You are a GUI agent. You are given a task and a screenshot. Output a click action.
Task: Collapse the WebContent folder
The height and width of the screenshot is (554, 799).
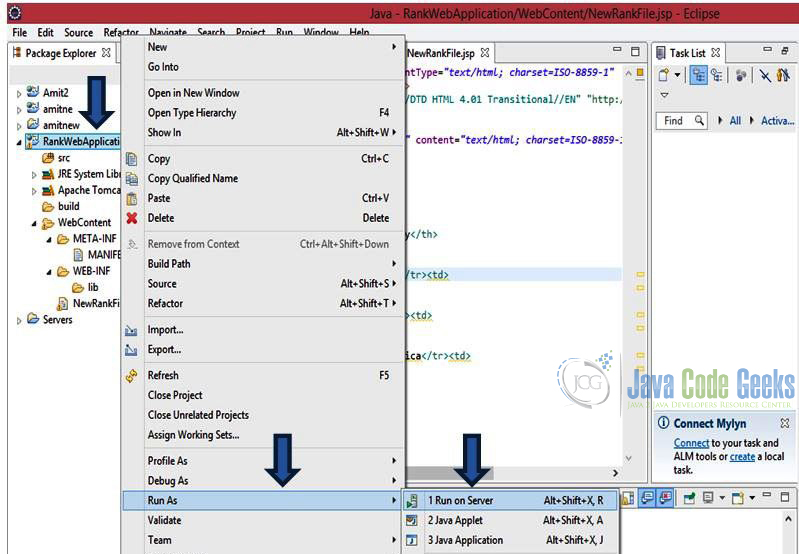pyautogui.click(x=34, y=223)
